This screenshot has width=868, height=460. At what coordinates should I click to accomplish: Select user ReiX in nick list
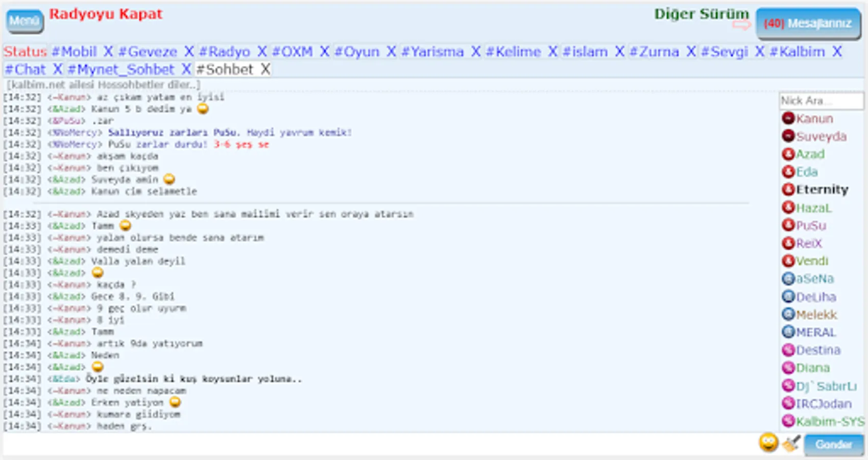coord(809,243)
